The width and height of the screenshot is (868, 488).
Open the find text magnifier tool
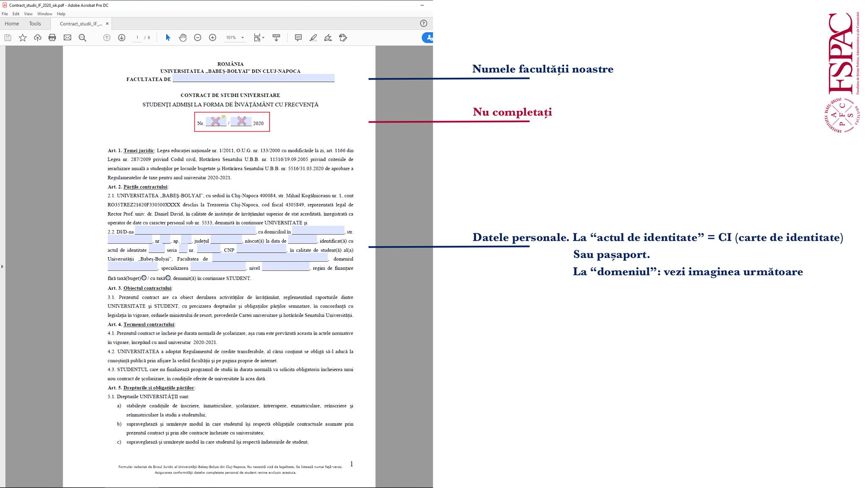click(83, 38)
